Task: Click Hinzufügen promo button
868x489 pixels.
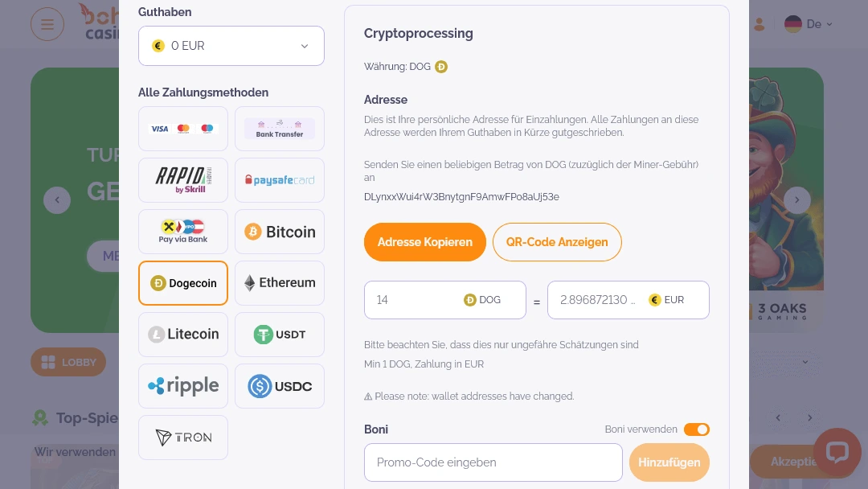Action: pyautogui.click(x=669, y=462)
